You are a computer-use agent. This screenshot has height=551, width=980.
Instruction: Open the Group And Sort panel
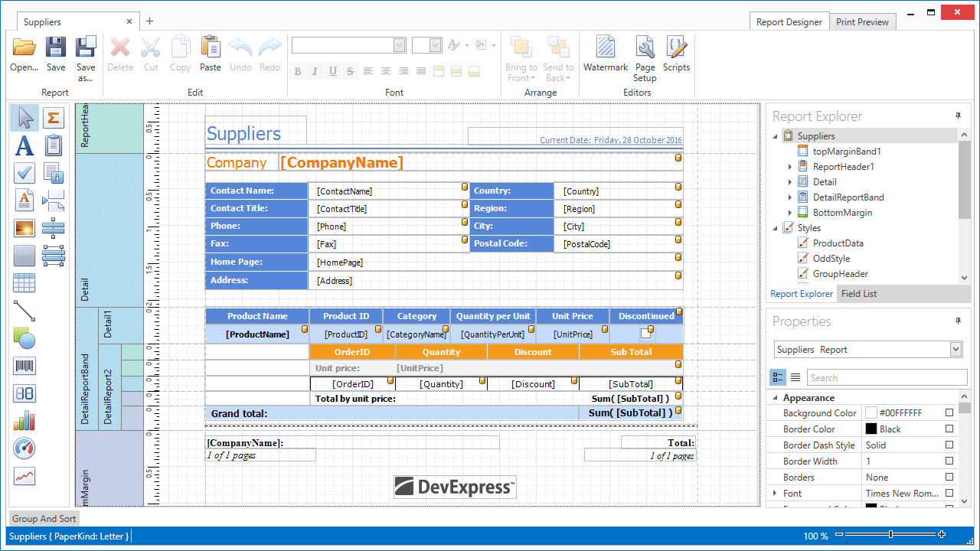coord(44,518)
